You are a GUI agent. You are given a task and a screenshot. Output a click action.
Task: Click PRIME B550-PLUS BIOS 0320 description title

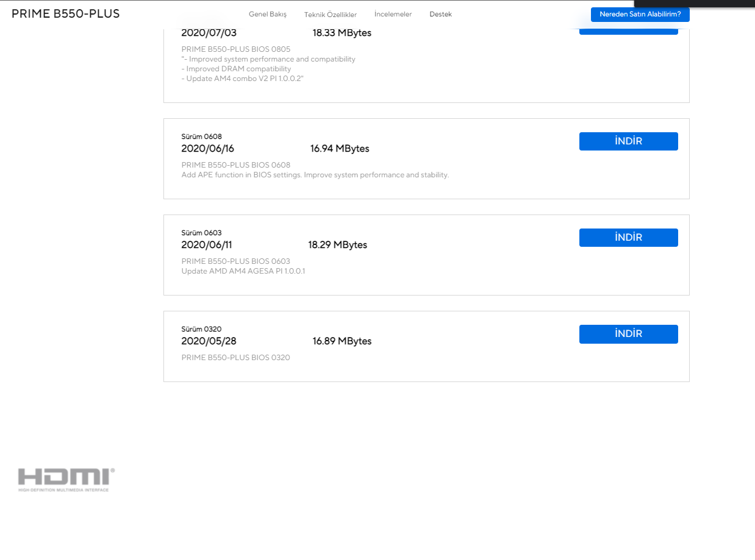pos(236,358)
